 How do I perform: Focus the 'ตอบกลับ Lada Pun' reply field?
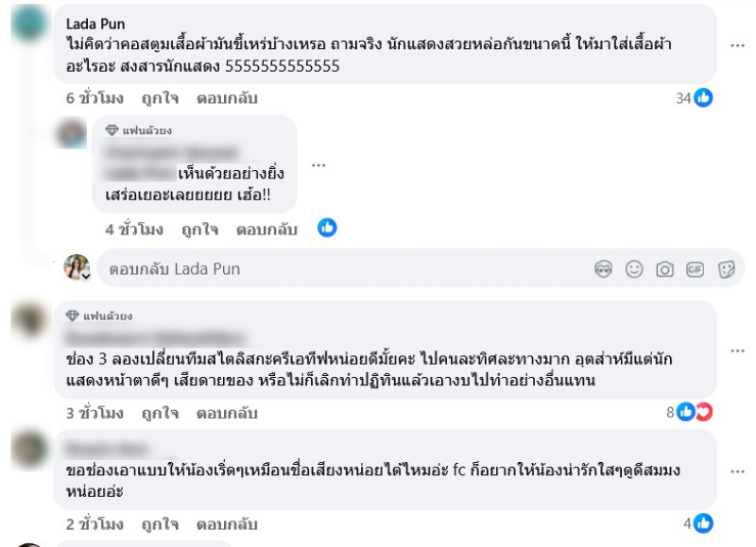pyautogui.click(x=340, y=269)
